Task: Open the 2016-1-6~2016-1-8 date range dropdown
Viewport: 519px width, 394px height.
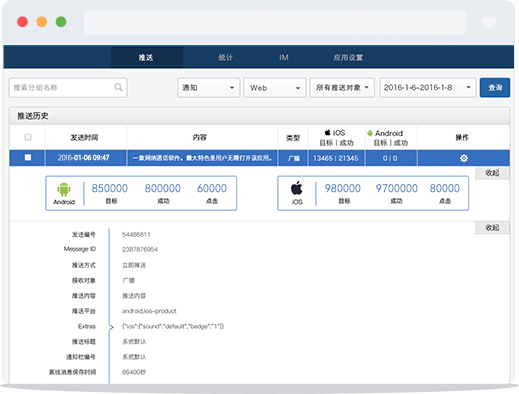Action: coord(427,88)
